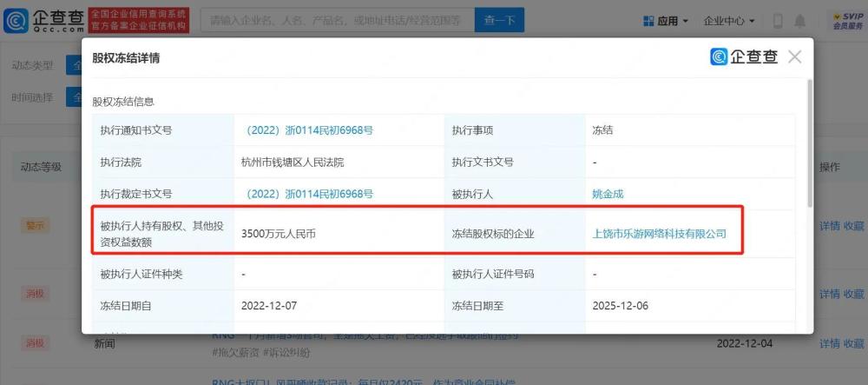The image size is (868, 385).
Task: Open 执行通知书文号 (2022)浙0114民初6968号 link
Action: 309,130
